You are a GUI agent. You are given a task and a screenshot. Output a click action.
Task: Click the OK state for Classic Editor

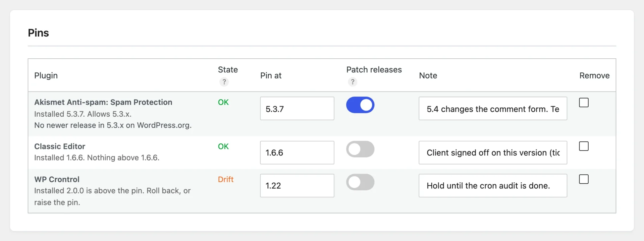223,146
